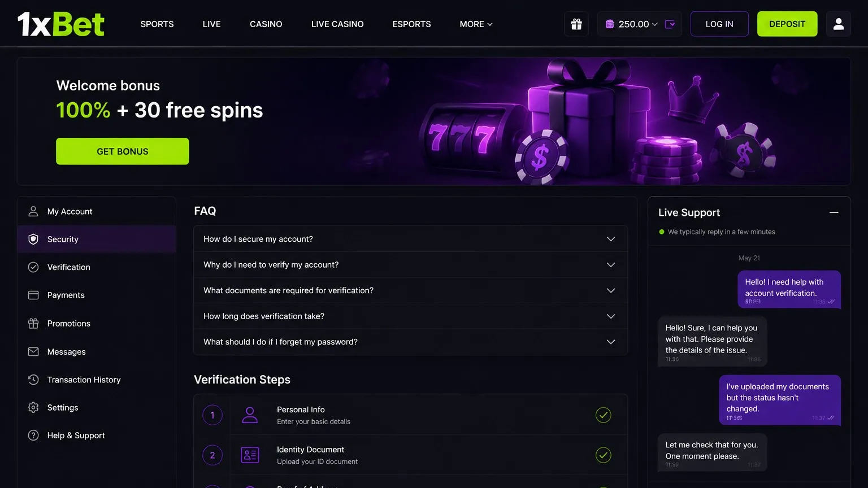The image size is (868, 488).
Task: Expand How long does verification take
Action: click(x=411, y=316)
